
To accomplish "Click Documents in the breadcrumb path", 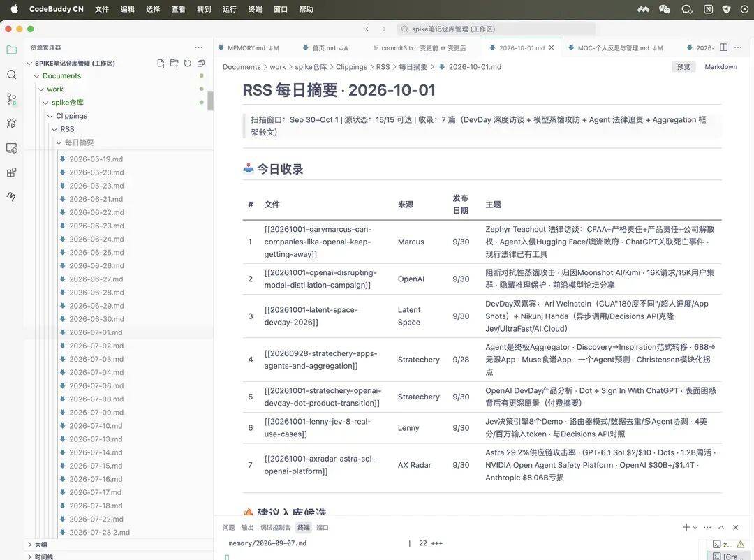I will click(242, 67).
